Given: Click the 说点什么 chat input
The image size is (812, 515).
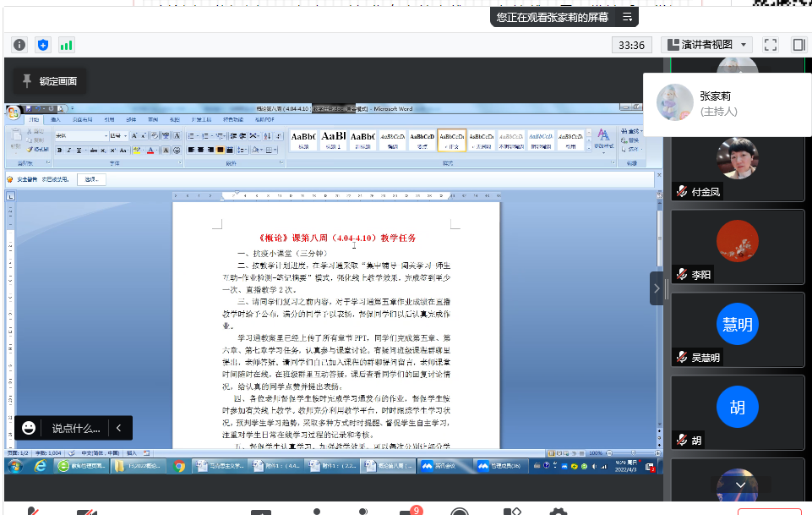Looking at the screenshot, I should click(76, 428).
